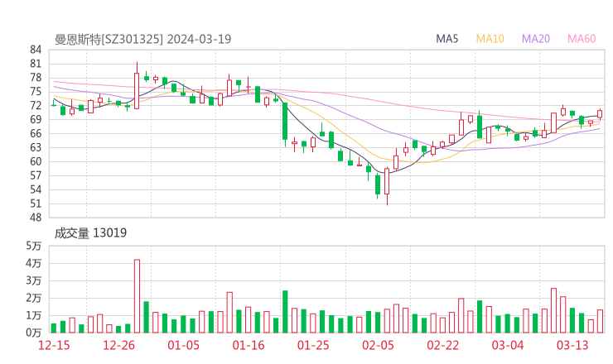Click the 02-05 date axis label

click(x=378, y=345)
